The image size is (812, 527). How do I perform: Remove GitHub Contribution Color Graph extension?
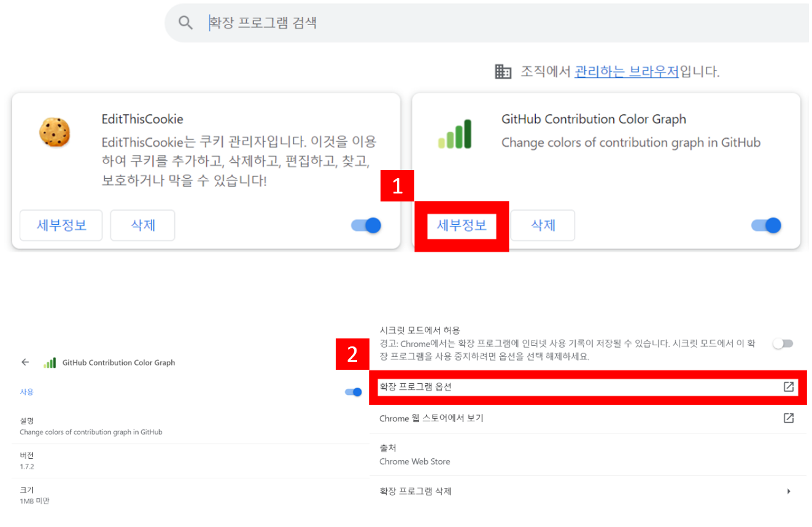543,225
